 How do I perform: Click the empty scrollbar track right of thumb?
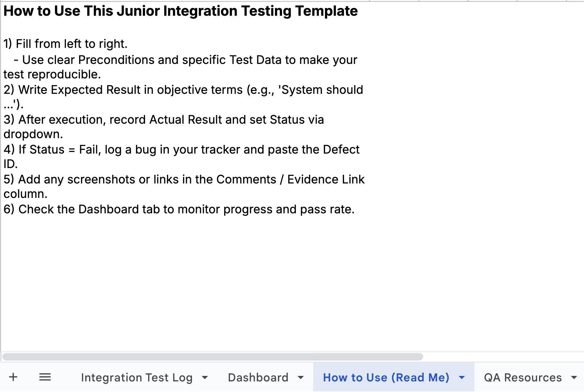click(x=502, y=357)
